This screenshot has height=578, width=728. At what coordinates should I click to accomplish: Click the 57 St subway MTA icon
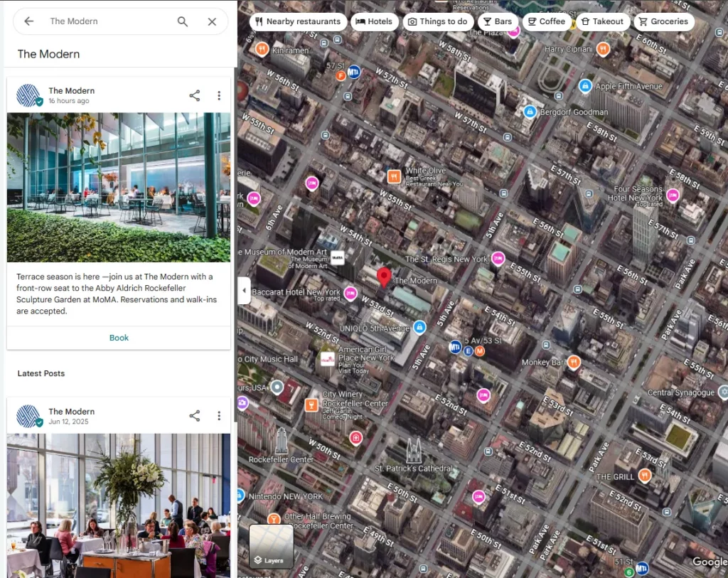click(354, 72)
